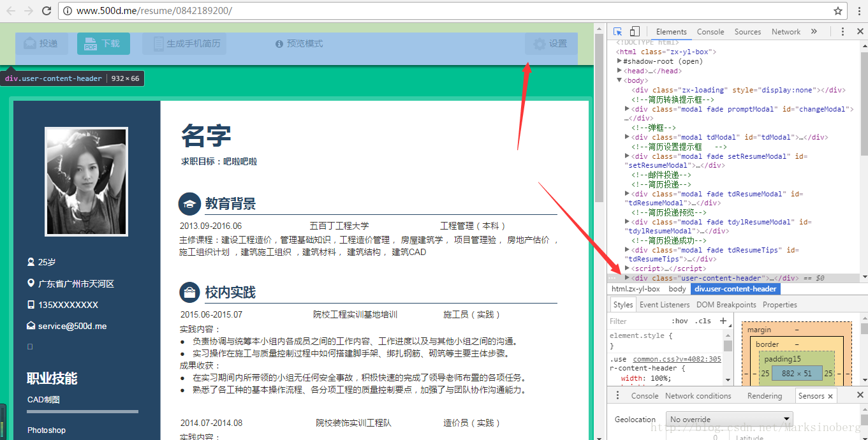Close the Sensors tab with its x
Screen dimensions: 868x440
(830, 396)
